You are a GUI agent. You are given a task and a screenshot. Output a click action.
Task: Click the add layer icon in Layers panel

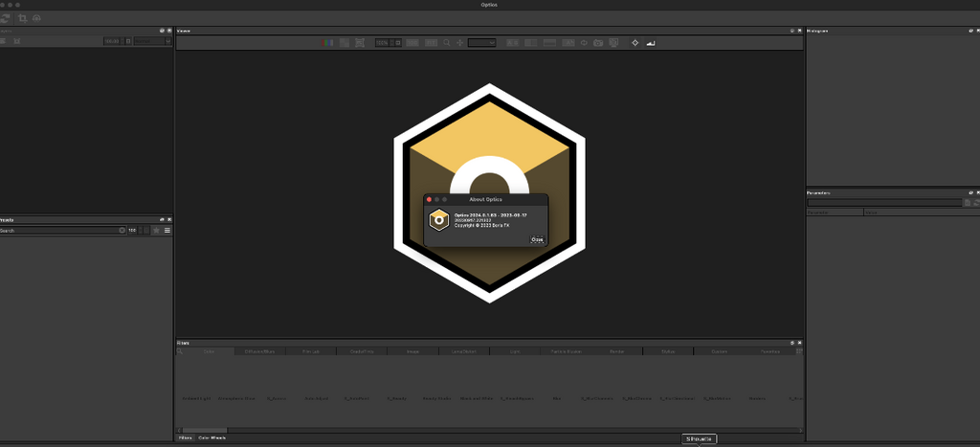click(3, 40)
